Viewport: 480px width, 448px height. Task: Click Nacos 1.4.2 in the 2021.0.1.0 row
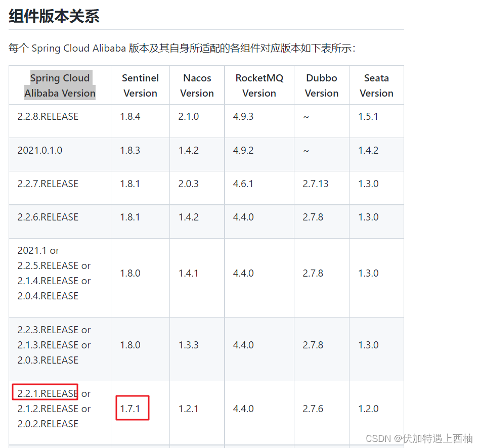click(189, 151)
